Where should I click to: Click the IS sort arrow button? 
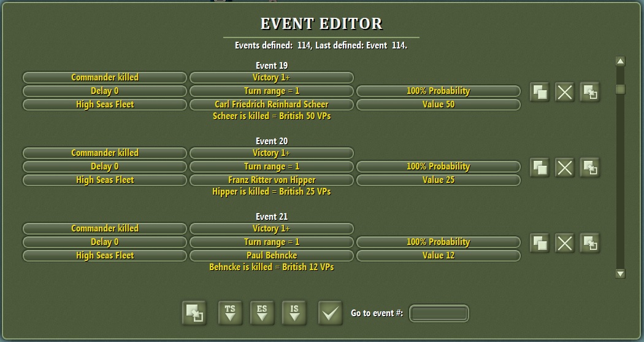click(x=294, y=313)
